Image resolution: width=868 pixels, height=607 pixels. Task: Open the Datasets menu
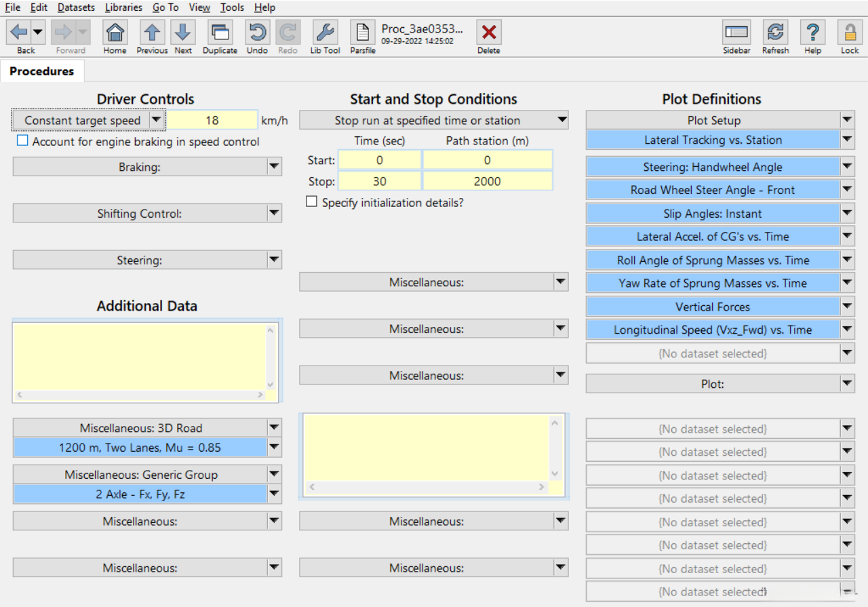76,7
